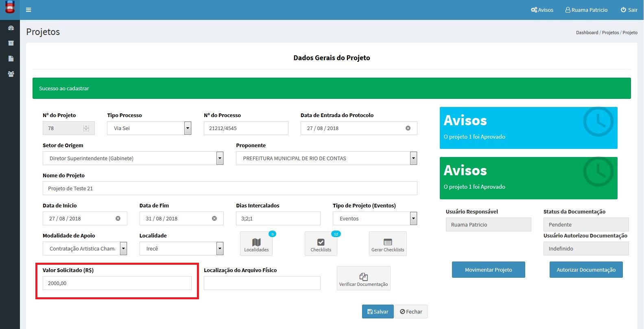
Task: Click the Localização do Arquivo Físico field
Action: (262, 283)
